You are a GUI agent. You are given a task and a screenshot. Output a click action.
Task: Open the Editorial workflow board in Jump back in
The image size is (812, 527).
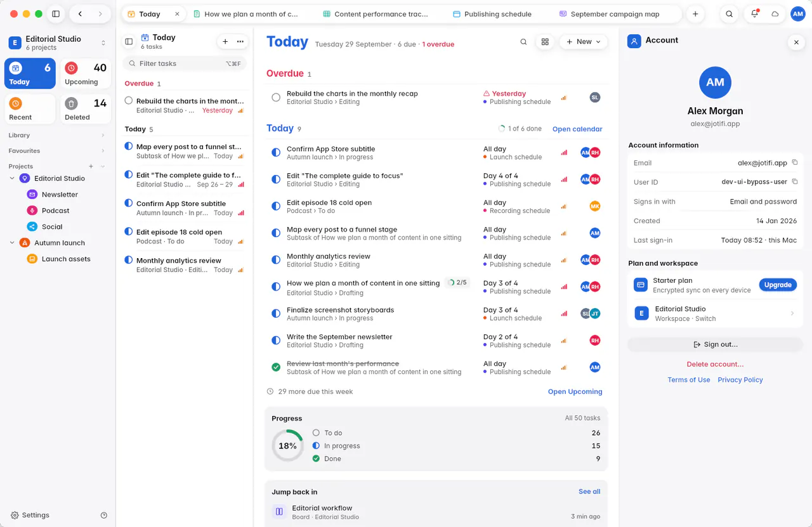[436, 512]
